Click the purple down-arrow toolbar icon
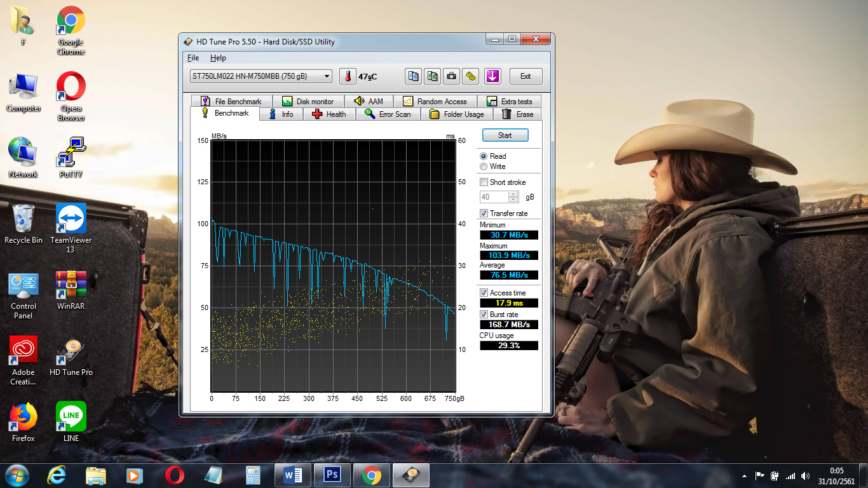 point(492,76)
